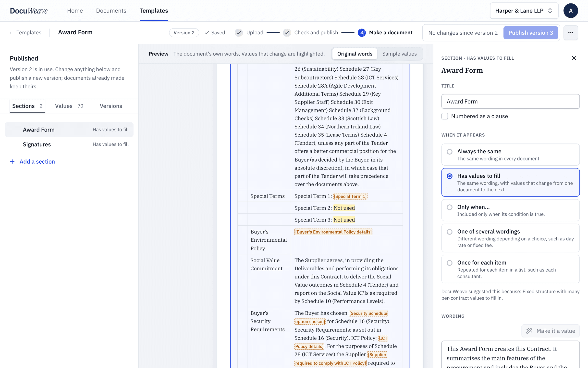Click the step 3 number badge
The image size is (588, 368).
coord(362,33)
